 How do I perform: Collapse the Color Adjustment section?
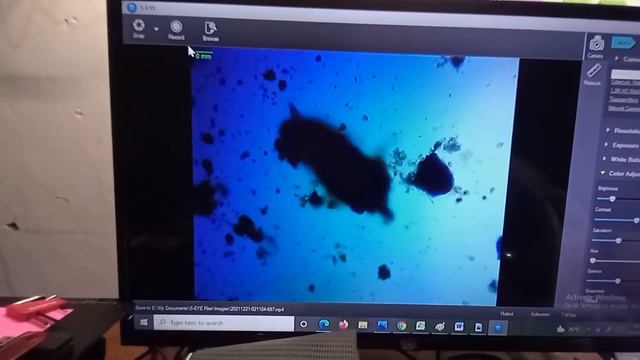[603, 173]
